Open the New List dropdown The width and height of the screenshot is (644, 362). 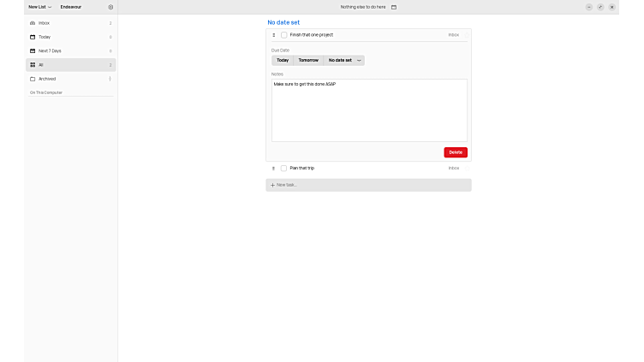(x=39, y=7)
